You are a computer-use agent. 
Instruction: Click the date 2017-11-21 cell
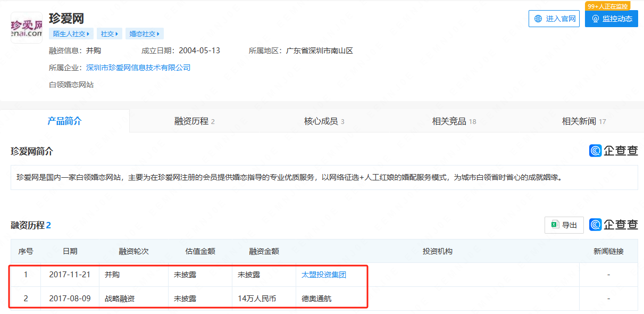tap(70, 275)
